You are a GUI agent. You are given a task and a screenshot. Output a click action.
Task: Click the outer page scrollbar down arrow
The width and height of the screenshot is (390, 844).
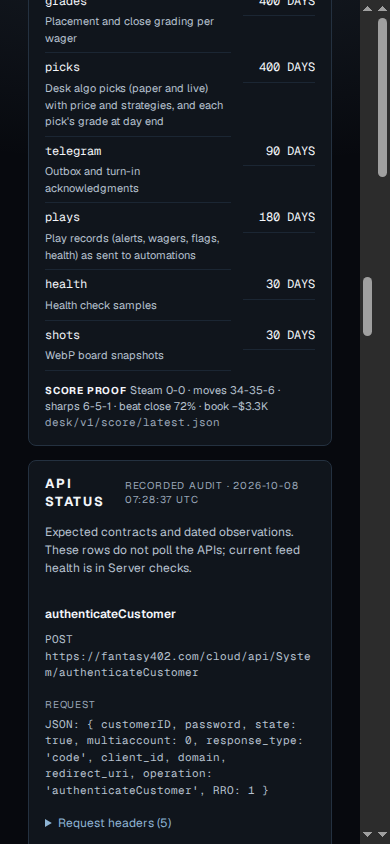click(382, 834)
